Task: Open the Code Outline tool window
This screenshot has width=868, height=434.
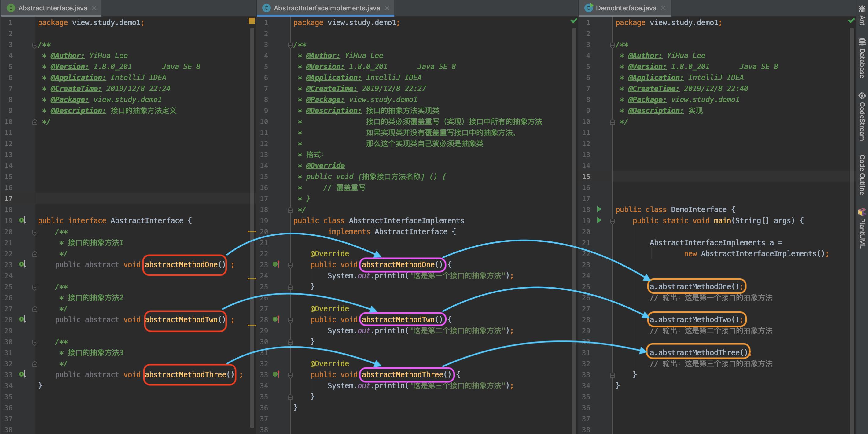Action: pyautogui.click(x=862, y=175)
